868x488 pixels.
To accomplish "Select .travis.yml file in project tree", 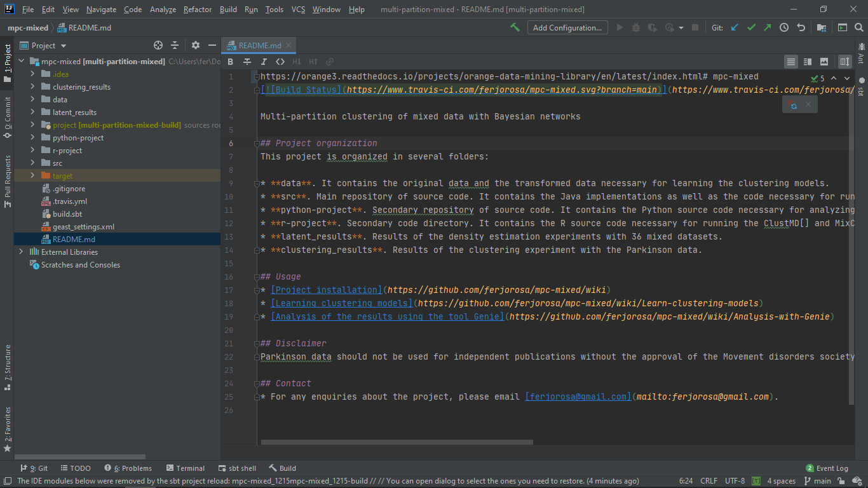I will 70,201.
